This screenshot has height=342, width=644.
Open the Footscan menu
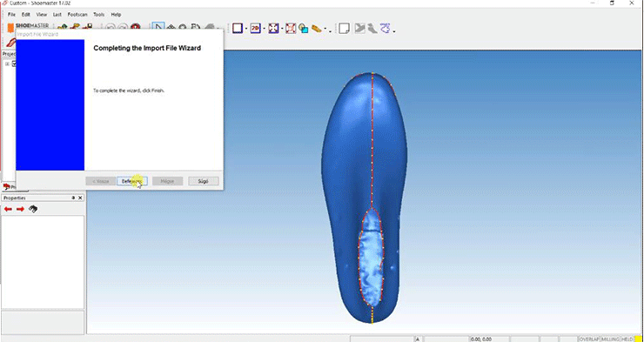[77, 15]
